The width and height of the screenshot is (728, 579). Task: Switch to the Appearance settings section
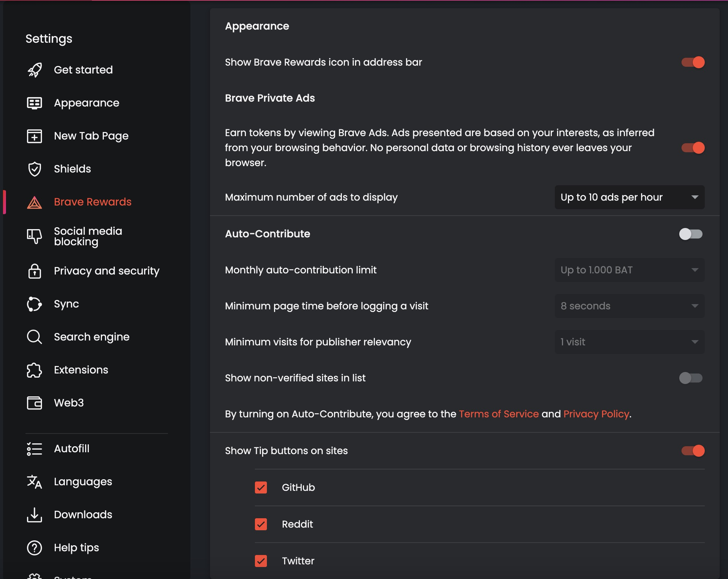[x=87, y=103]
